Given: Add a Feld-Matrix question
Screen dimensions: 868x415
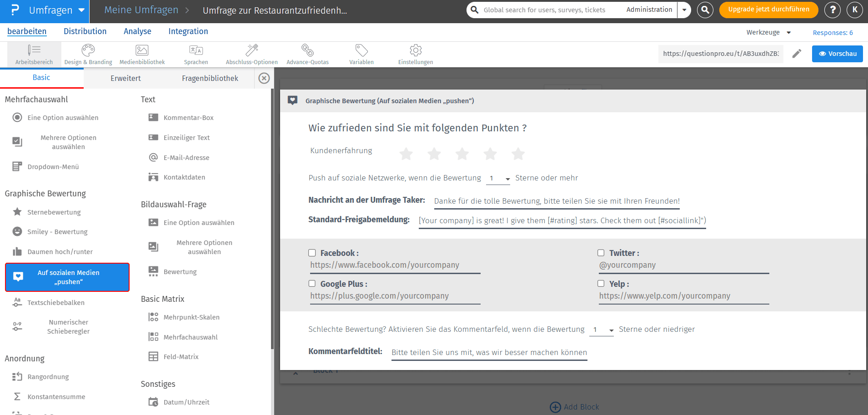Looking at the screenshot, I should [174, 357].
